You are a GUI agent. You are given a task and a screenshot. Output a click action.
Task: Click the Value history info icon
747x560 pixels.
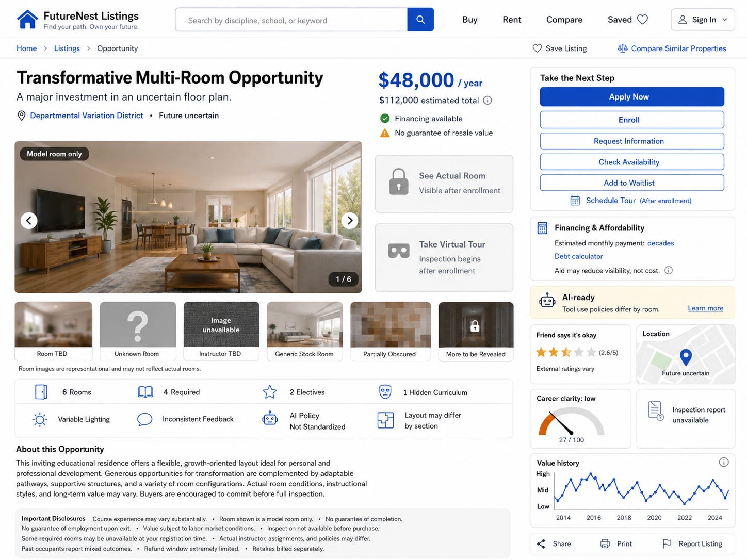click(724, 462)
